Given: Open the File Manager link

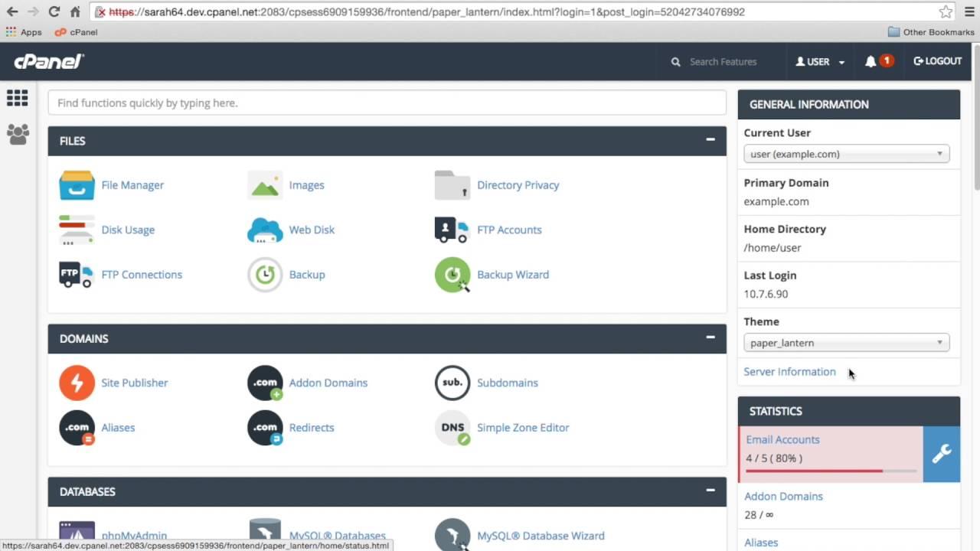Looking at the screenshot, I should tap(132, 185).
